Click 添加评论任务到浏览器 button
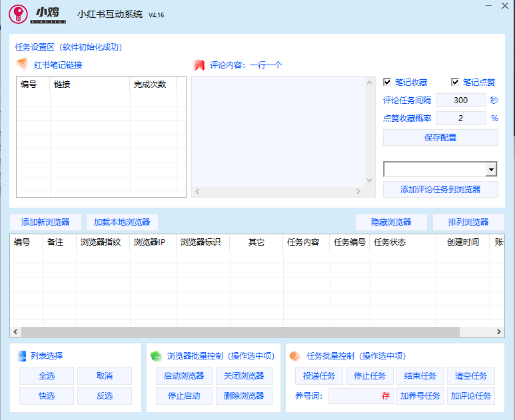This screenshot has width=515, height=420. [440, 189]
